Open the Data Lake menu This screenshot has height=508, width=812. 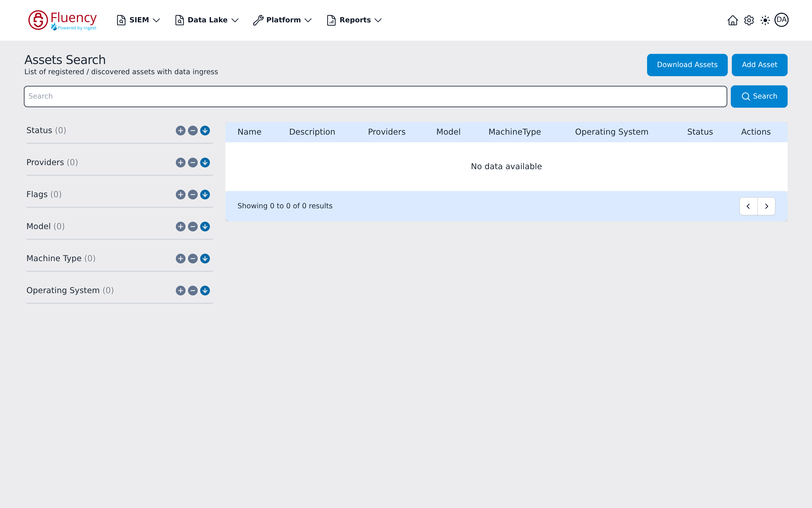207,20
